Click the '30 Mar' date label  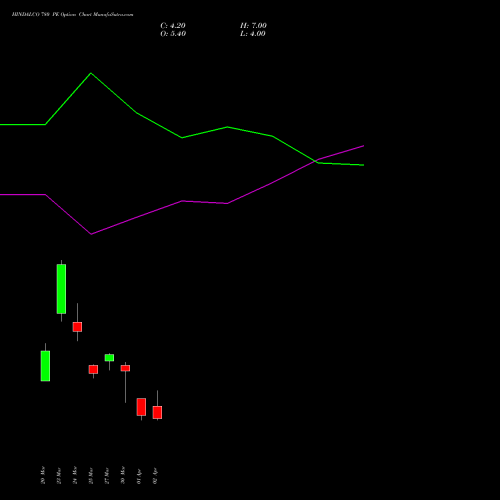pos(123,475)
